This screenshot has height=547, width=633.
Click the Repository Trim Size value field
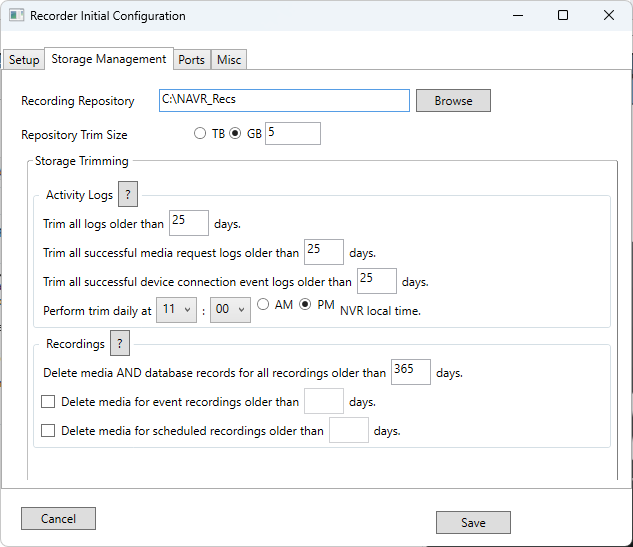click(292, 134)
